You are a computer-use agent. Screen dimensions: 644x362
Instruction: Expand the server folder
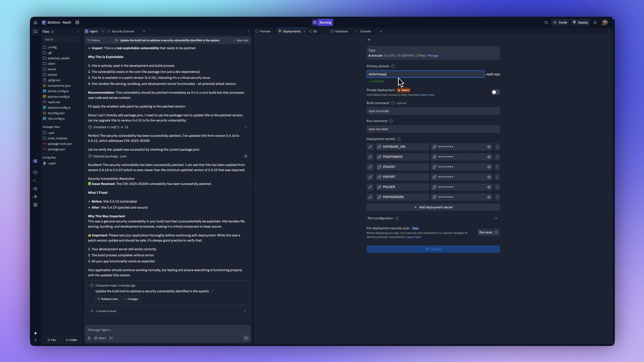tap(52, 69)
